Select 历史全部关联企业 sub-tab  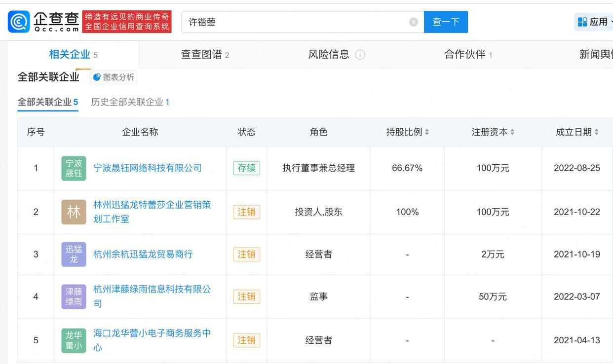coord(130,102)
